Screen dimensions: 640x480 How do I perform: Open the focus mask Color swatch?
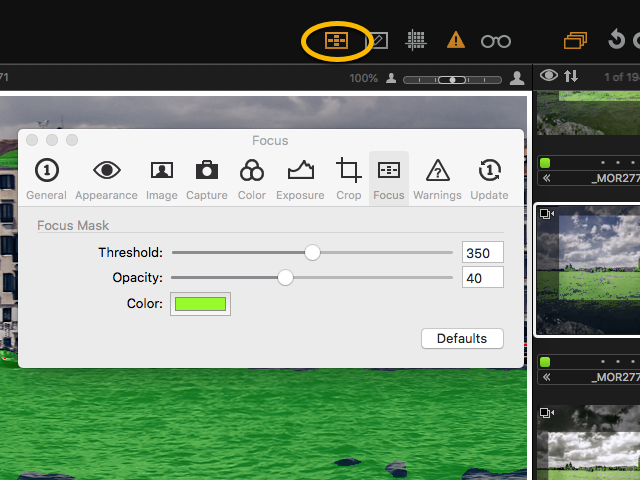(201, 304)
